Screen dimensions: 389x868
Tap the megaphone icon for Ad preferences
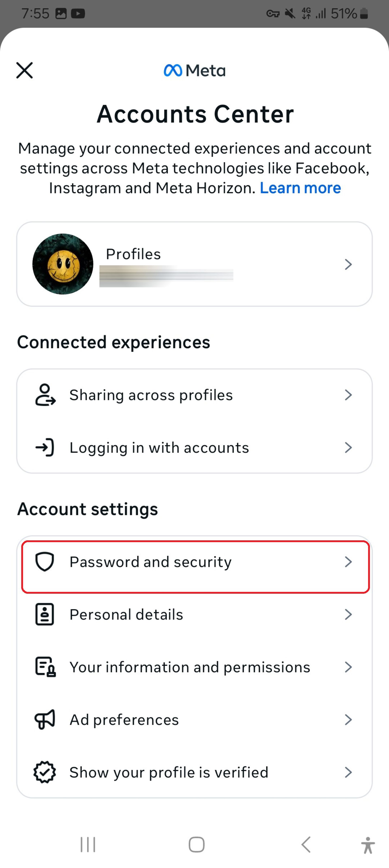point(45,719)
